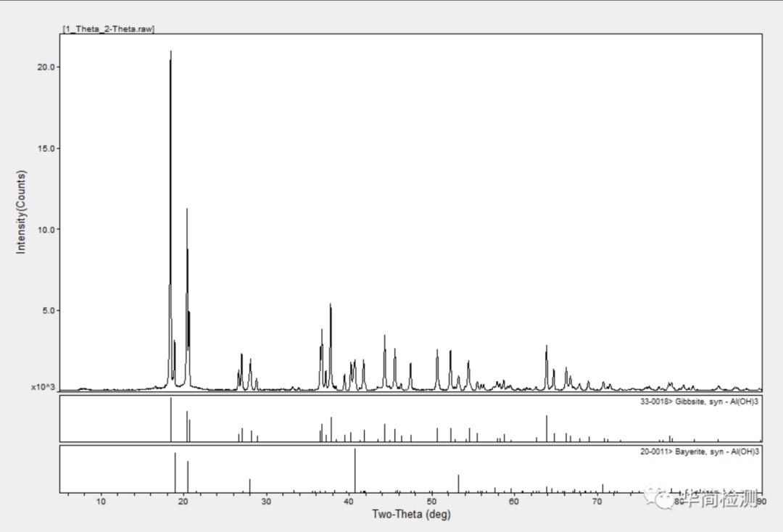Click the Two-Theta (deg) x-axis title
This screenshot has width=783, height=532.
(410, 515)
